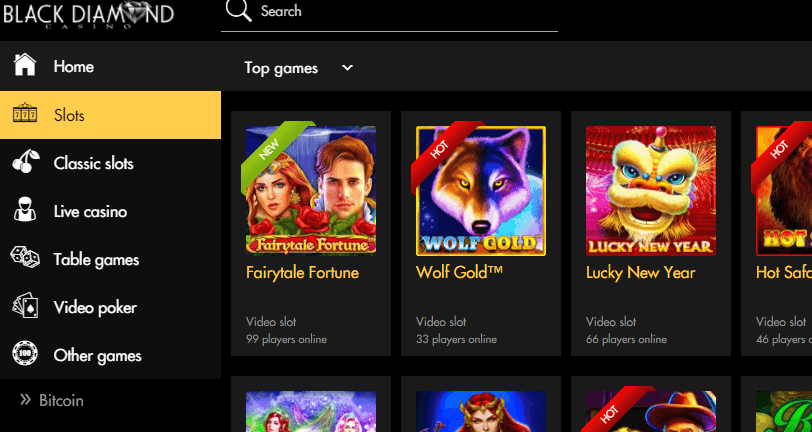Click the dealer Live casino icon
Viewport: 812px width, 432px height.
click(x=25, y=210)
